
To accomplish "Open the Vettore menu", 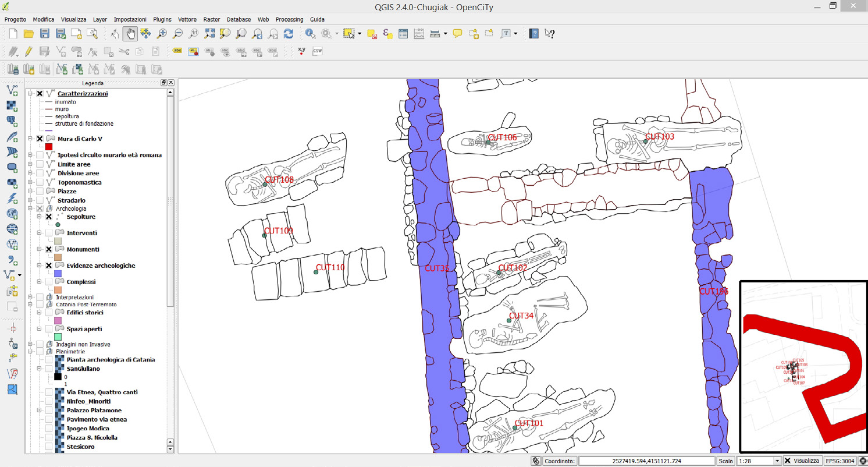I will pos(187,19).
